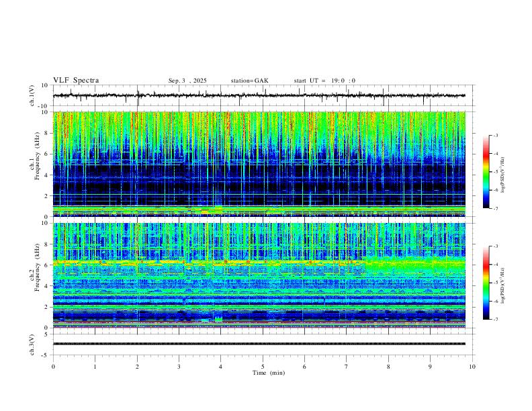This screenshot has height=411, width=532.
Task: Select the "ch.2 Frequency (kHz)" axis label
Action: (34, 267)
